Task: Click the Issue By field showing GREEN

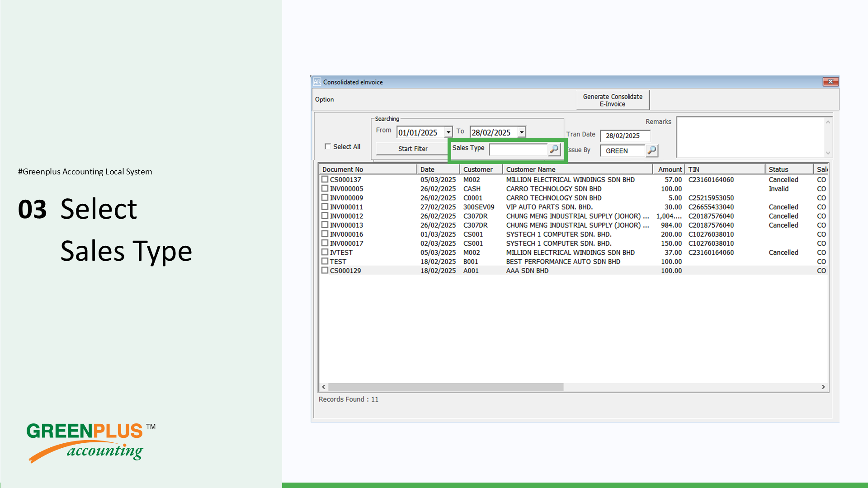Action: point(623,150)
